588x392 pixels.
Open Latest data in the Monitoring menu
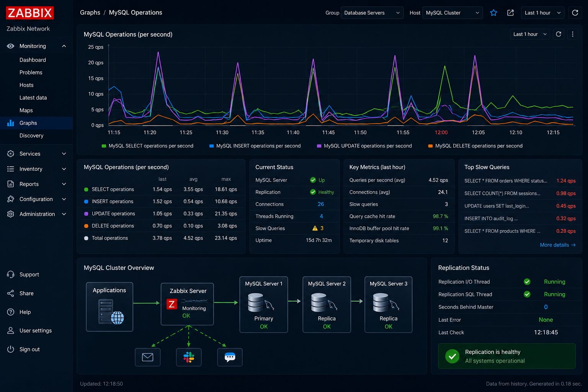point(33,98)
